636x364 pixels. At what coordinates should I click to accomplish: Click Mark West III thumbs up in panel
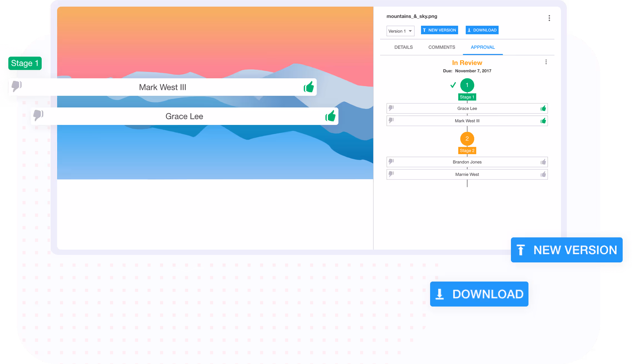[x=543, y=121]
